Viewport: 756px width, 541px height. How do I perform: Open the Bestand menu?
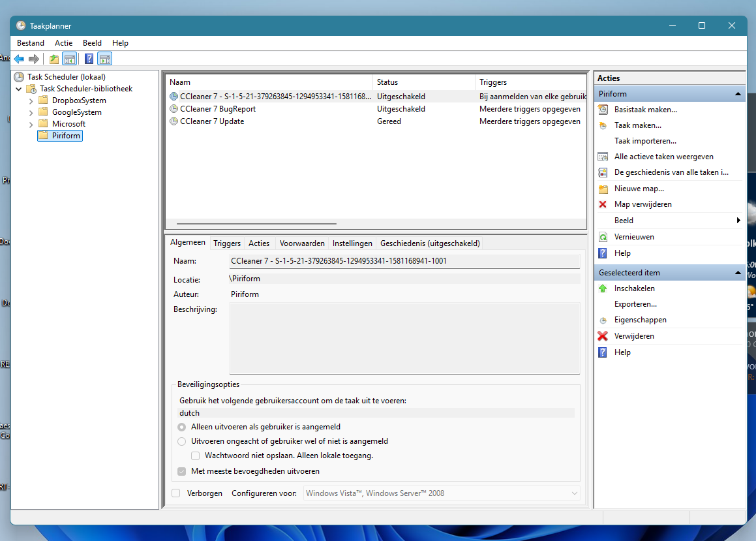pyautogui.click(x=31, y=43)
